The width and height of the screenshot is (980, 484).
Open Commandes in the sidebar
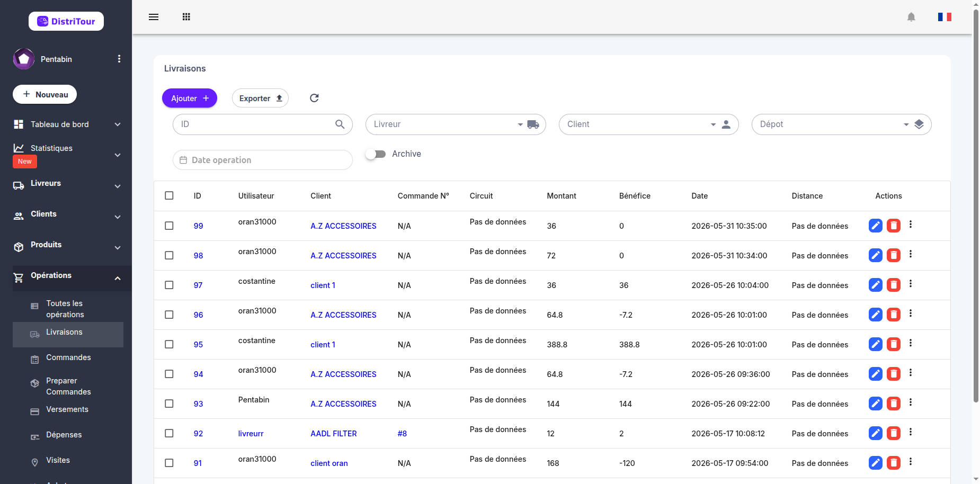click(68, 358)
